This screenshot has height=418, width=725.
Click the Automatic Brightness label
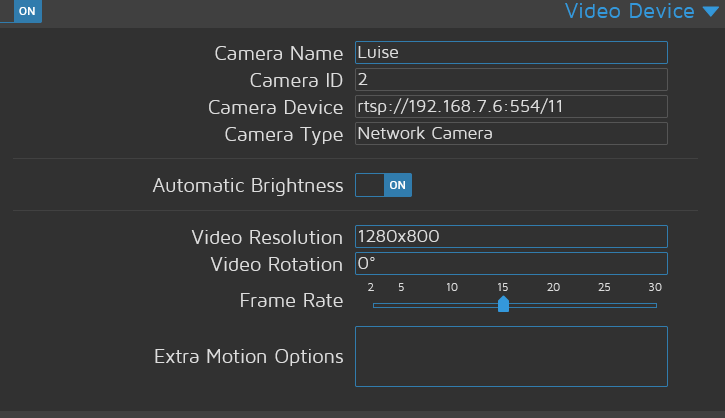(247, 186)
